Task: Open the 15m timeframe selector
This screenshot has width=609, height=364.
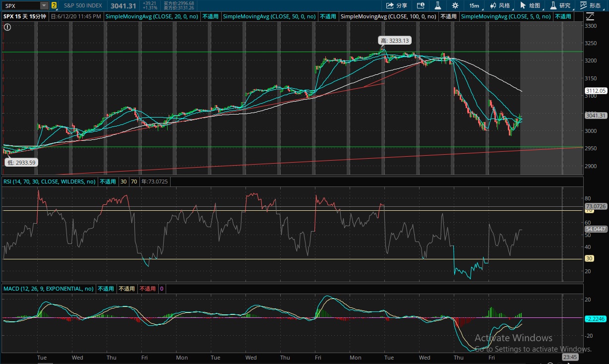Action: click(474, 5)
